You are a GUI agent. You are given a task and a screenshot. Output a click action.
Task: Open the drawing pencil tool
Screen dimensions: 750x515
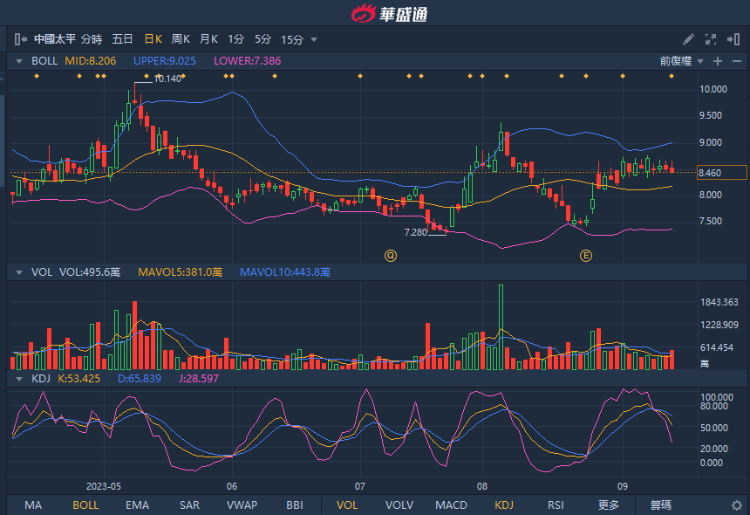point(688,39)
